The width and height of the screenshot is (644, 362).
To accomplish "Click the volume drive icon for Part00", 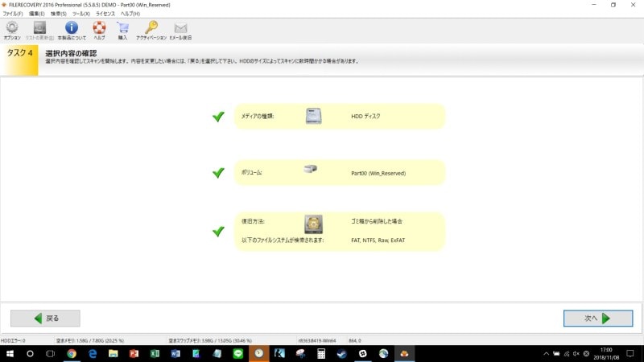I will click(312, 170).
